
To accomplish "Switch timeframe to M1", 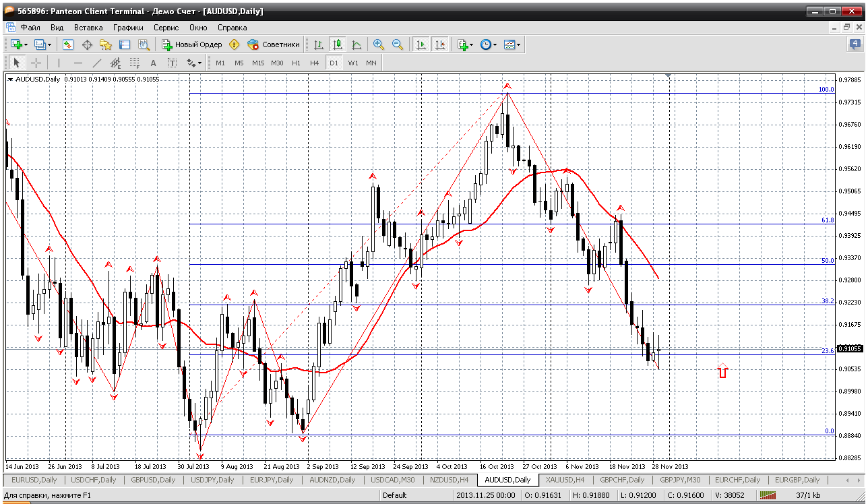I will click(x=220, y=63).
